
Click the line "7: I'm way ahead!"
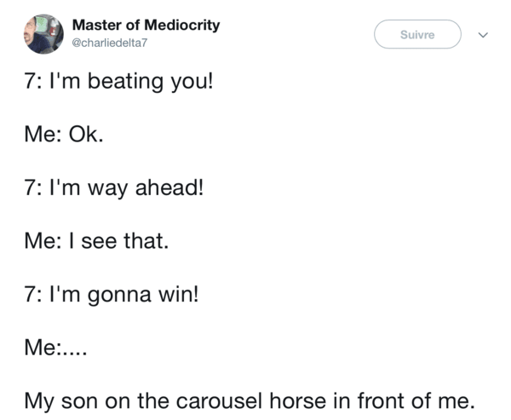(114, 188)
